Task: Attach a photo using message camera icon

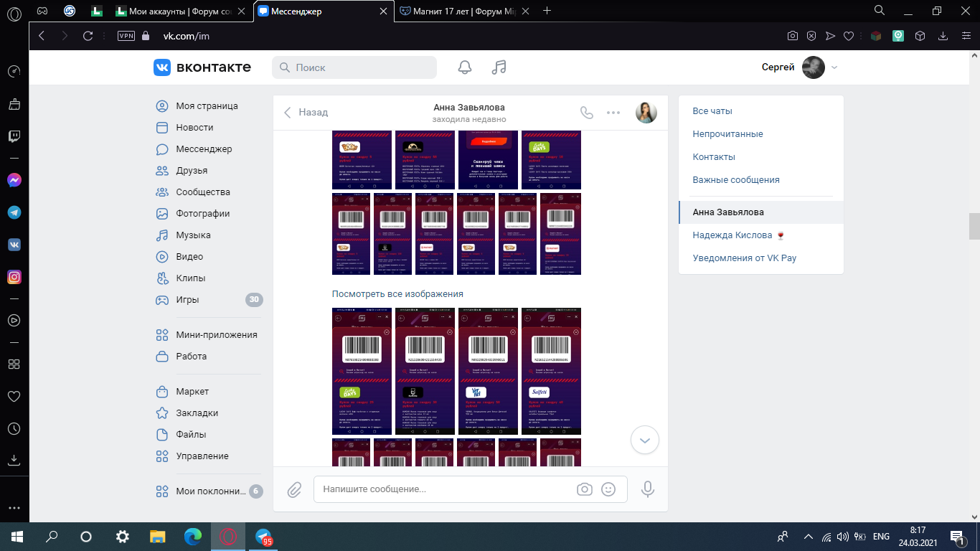Action: 585,489
